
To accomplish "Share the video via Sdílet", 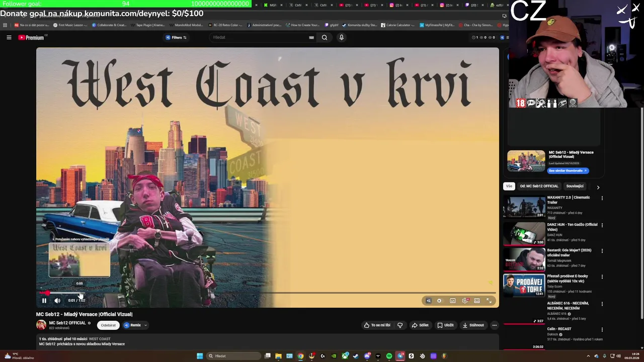I will (420, 325).
